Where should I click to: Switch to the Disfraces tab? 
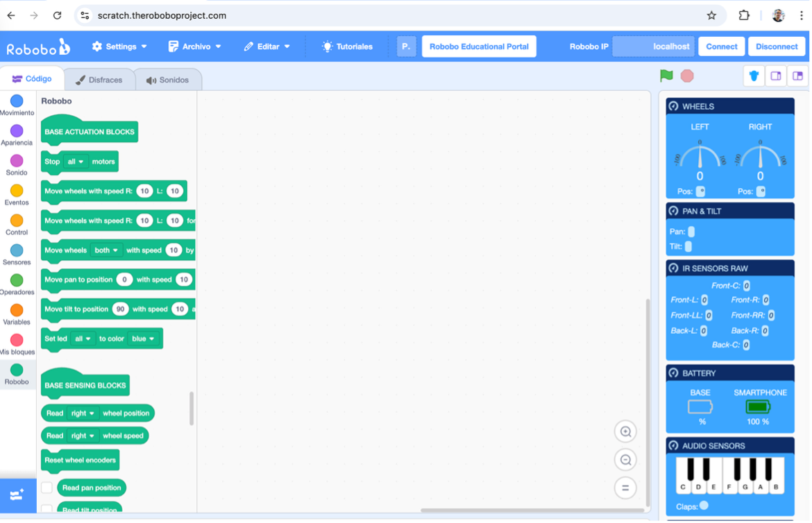pyautogui.click(x=99, y=80)
